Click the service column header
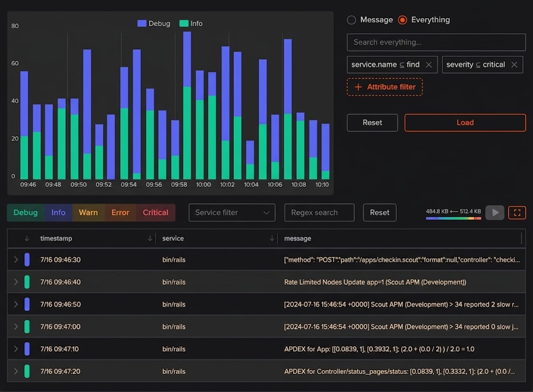The height and width of the screenshot is (392, 533). click(x=173, y=238)
